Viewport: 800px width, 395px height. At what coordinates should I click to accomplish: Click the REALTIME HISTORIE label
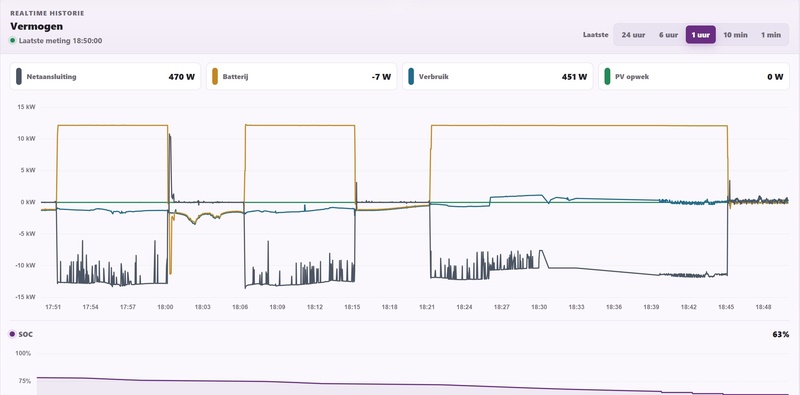(x=47, y=13)
